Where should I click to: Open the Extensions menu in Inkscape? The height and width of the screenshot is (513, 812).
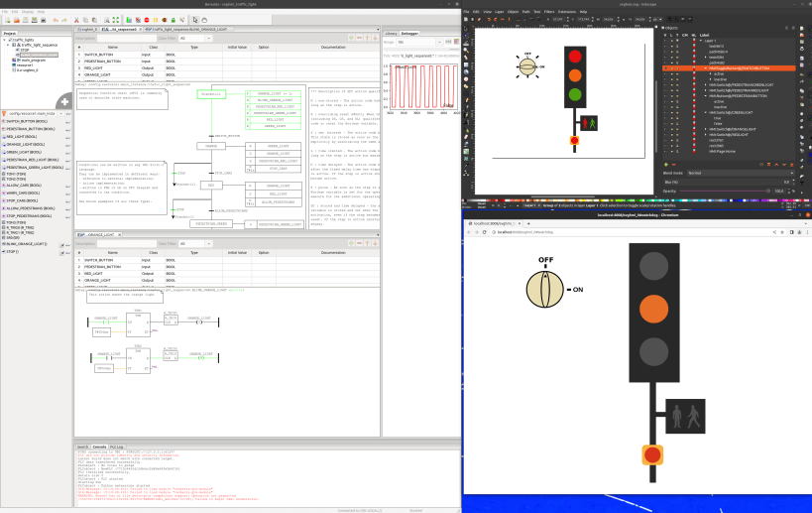(566, 11)
